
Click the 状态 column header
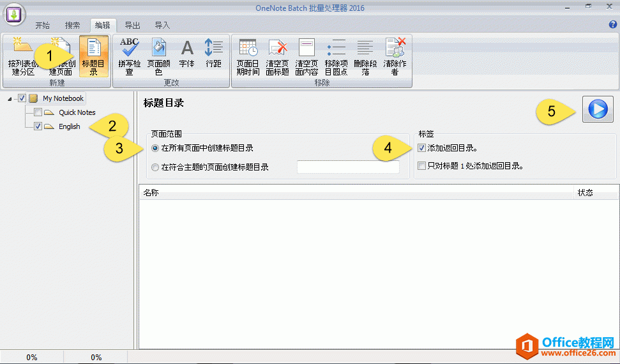[x=596, y=193]
